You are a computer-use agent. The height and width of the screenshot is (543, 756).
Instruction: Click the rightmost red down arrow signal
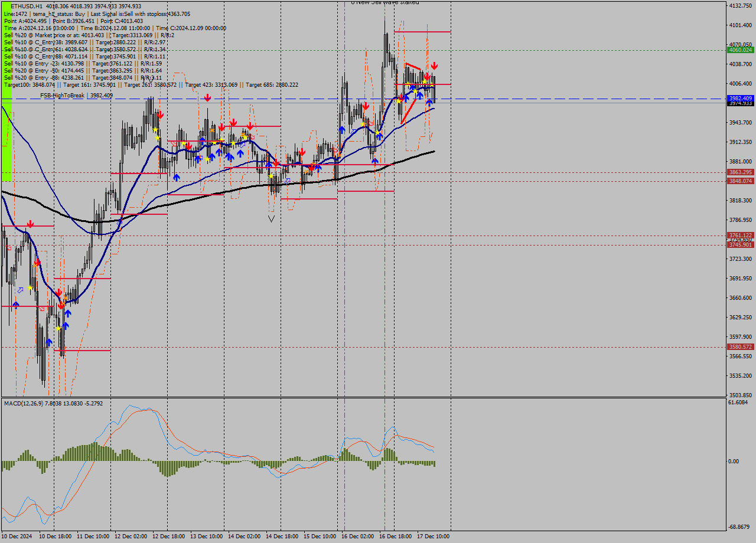click(434, 66)
